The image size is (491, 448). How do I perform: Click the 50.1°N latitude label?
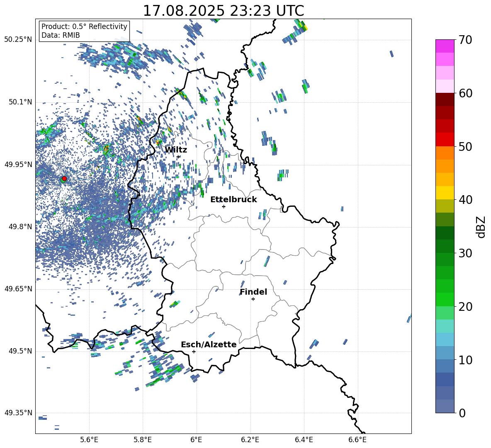(x=20, y=102)
